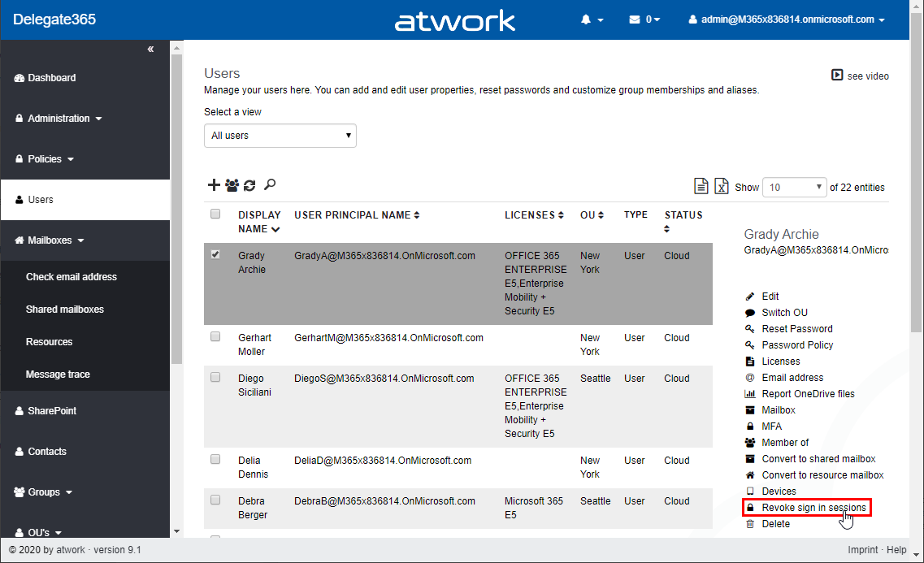The width and height of the screenshot is (924, 563).
Task: Sort by Status column header
Action: [683, 222]
